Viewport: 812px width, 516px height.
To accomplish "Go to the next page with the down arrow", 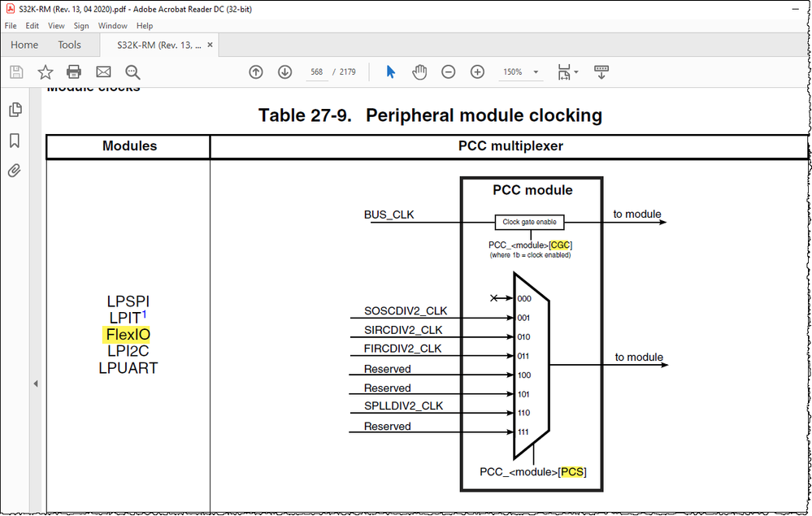I will [284, 72].
